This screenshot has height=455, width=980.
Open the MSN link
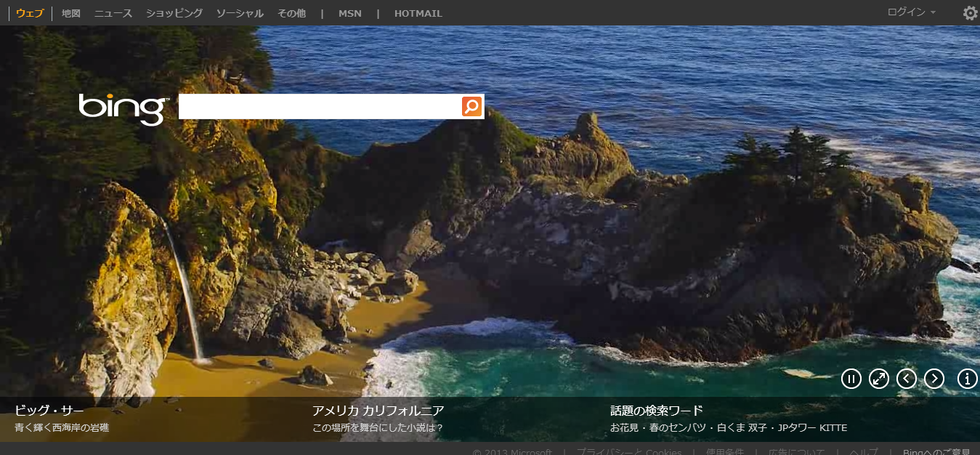[x=349, y=13]
